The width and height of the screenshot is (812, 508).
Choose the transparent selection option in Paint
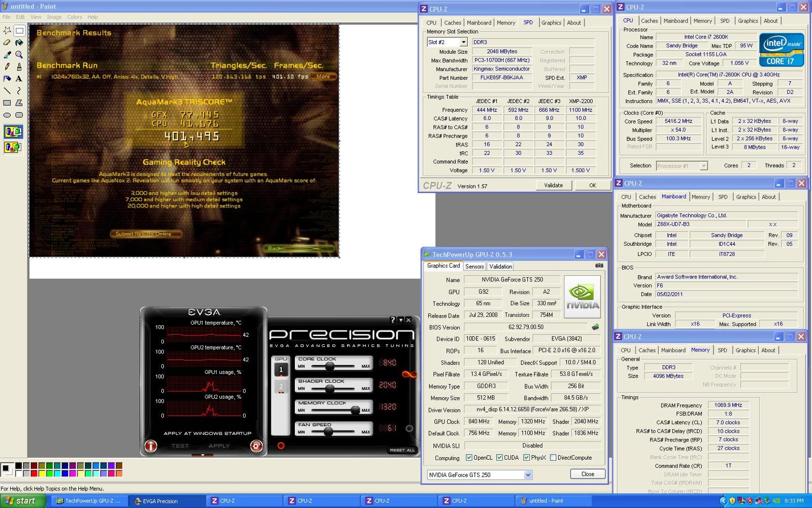(13, 147)
